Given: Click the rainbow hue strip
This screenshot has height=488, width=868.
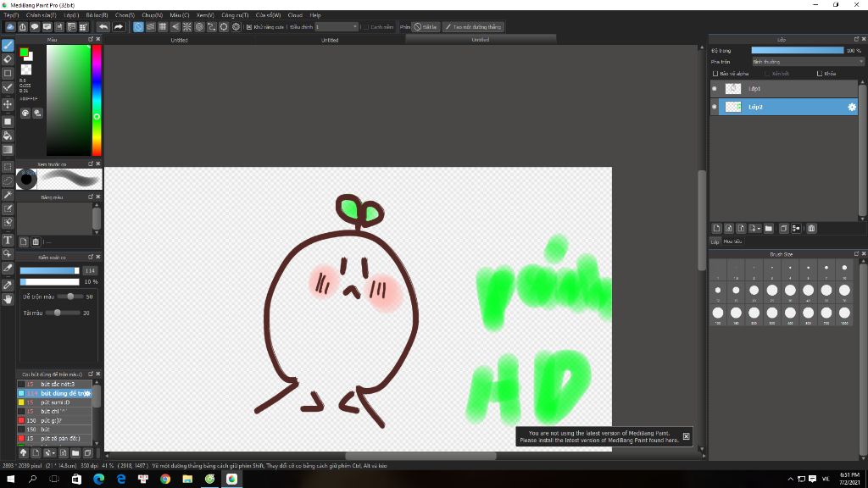Looking at the screenshot, I should pyautogui.click(x=97, y=100).
